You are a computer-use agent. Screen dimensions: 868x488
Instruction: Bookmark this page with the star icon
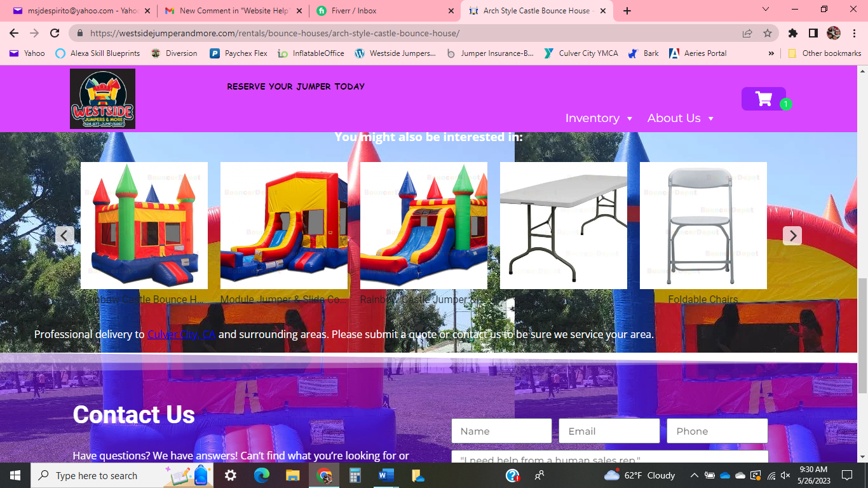(x=768, y=33)
